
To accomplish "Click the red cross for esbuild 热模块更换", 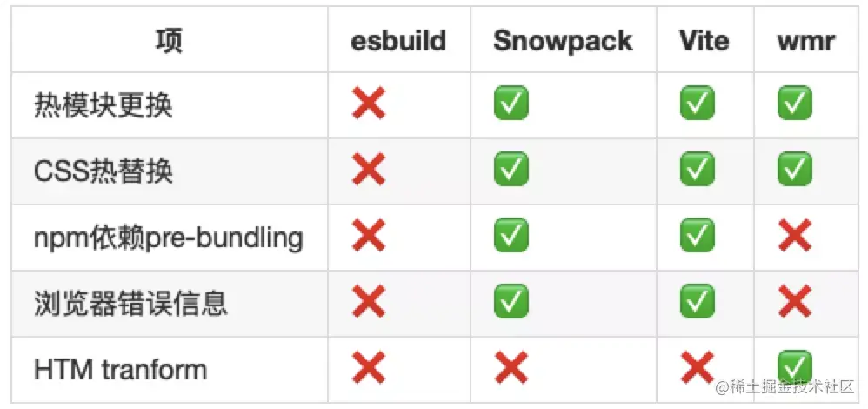I will pos(368,103).
